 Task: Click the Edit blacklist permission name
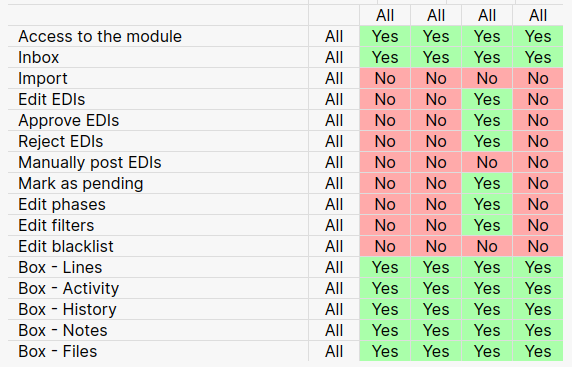point(66,246)
